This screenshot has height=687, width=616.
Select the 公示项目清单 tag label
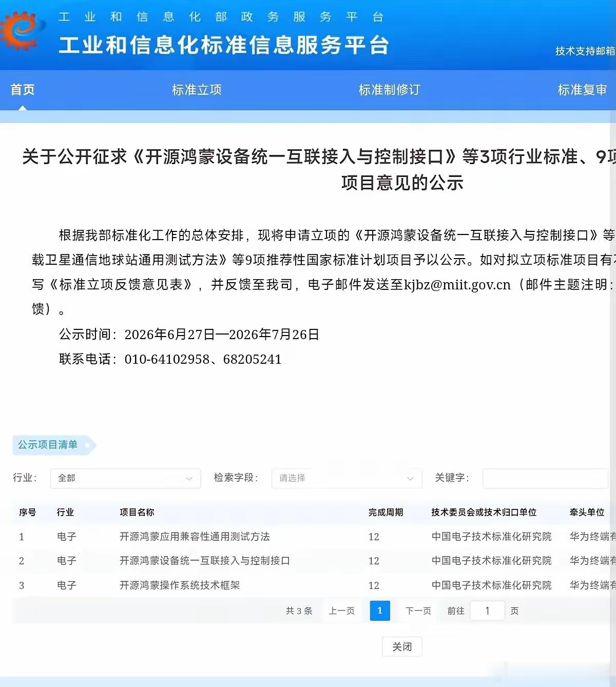click(53, 445)
